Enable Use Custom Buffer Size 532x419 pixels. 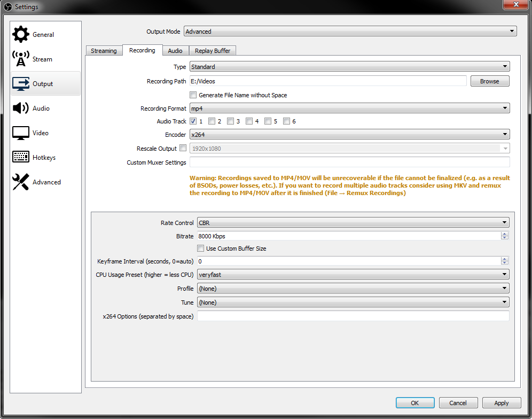coord(201,249)
